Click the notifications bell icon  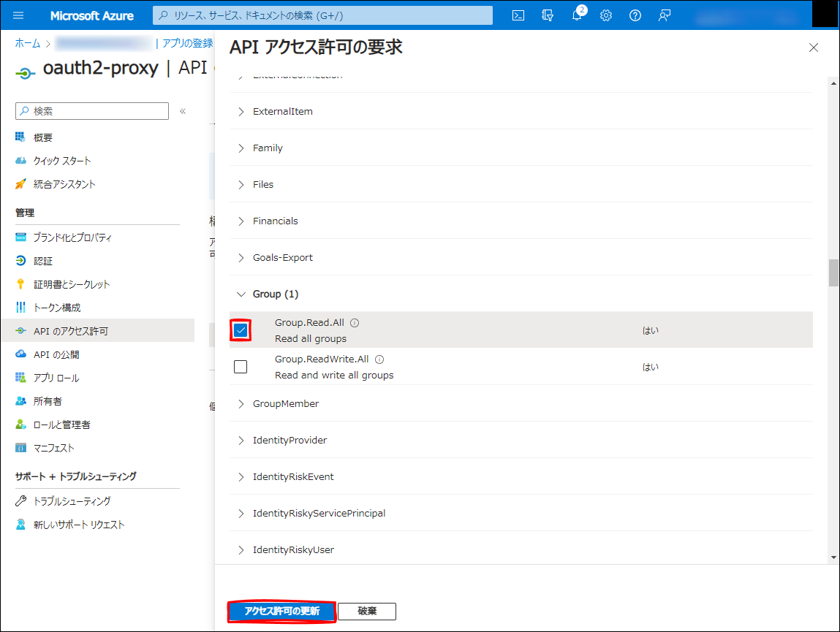577,15
